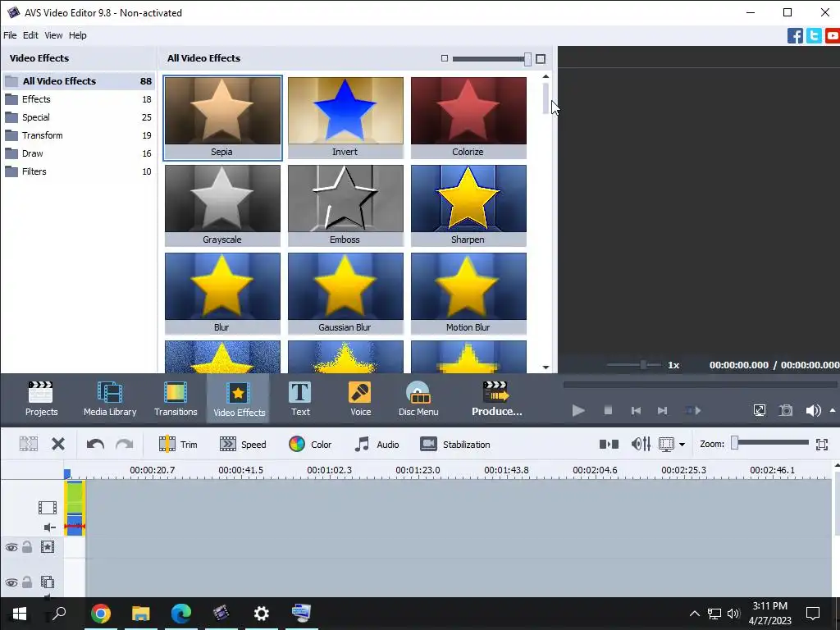Screen dimensions: 840x630
Task: Play the preview video
Action: point(578,411)
